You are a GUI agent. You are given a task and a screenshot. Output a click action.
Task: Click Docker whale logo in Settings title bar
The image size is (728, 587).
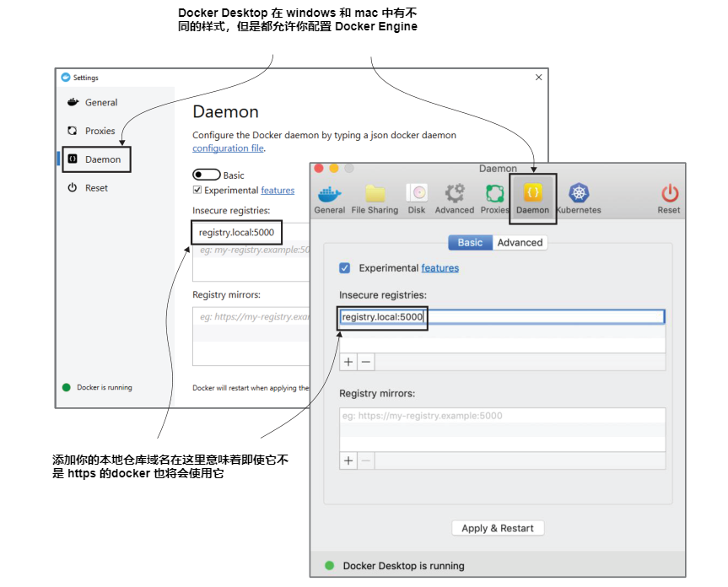tap(66, 78)
